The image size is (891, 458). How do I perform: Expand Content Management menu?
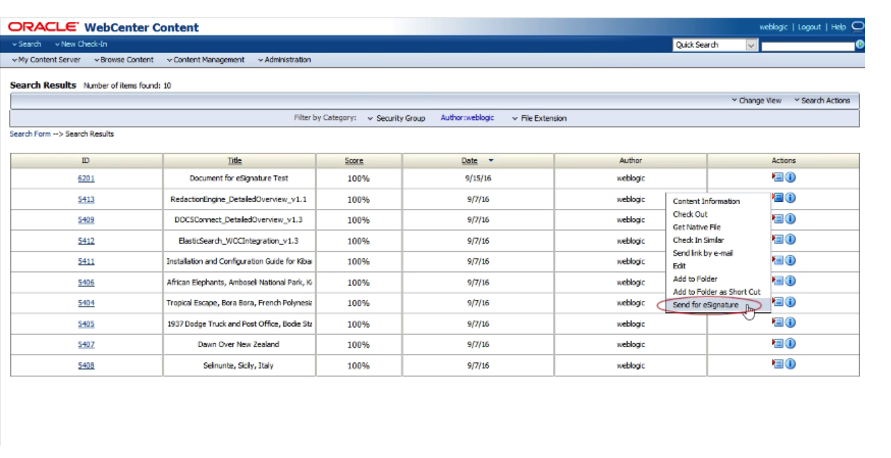coord(206,60)
